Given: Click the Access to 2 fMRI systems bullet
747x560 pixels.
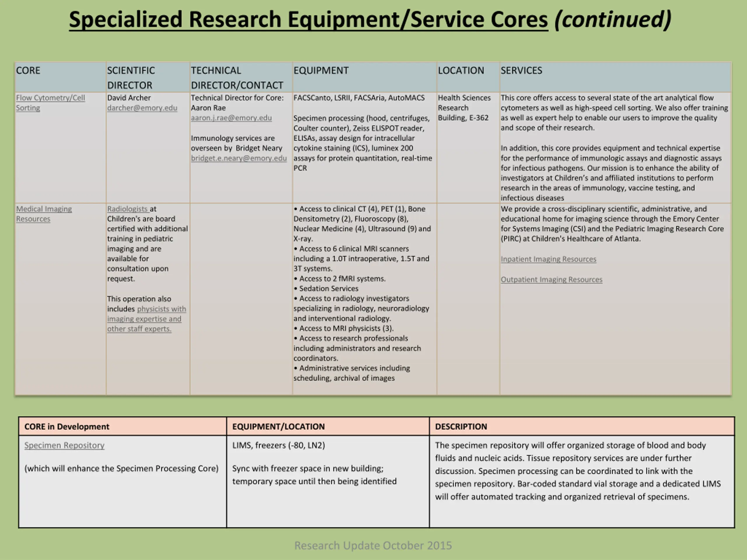Looking at the screenshot, I should [x=339, y=279].
